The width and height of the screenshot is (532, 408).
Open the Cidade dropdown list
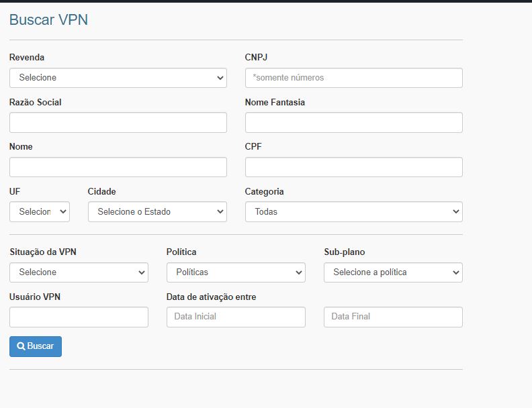pyautogui.click(x=157, y=212)
